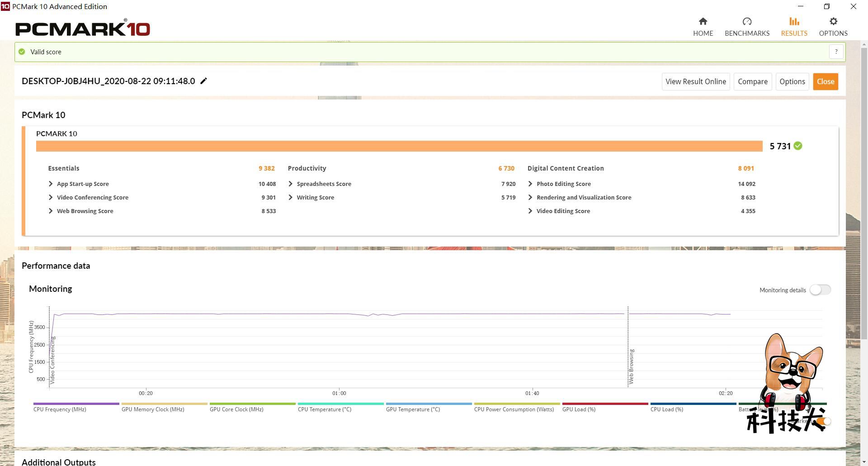This screenshot has height=466, width=868.
Task: Open the Options gear icon
Action: point(833,22)
